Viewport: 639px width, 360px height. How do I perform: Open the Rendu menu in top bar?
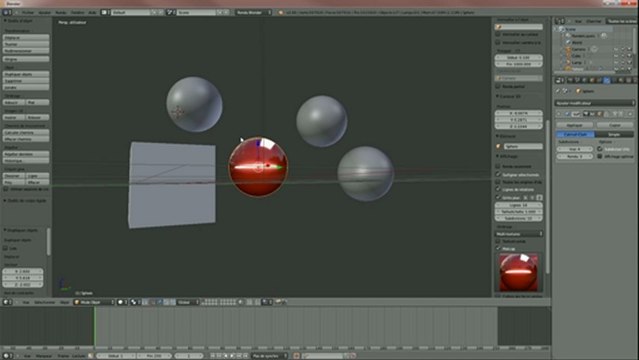click(x=60, y=13)
